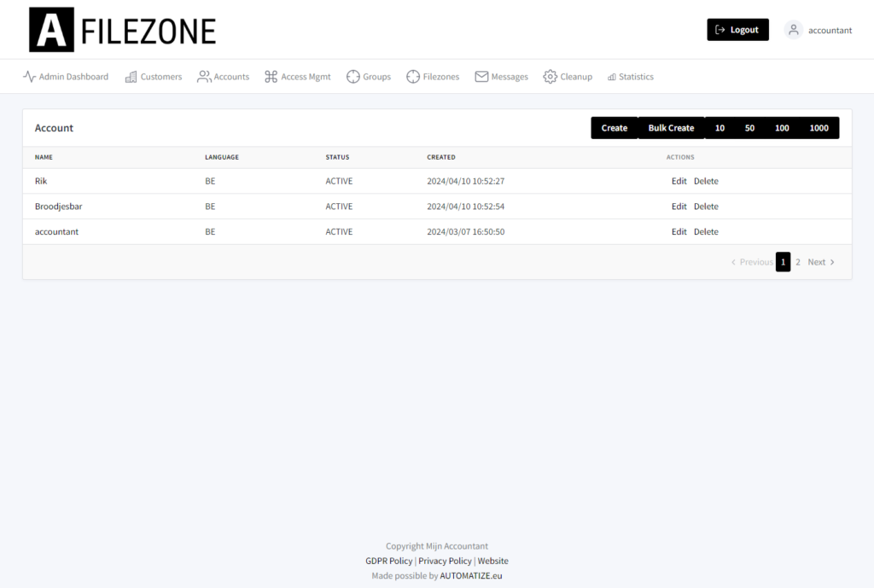Open the Filezones section
The image size is (874, 588).
tap(433, 76)
